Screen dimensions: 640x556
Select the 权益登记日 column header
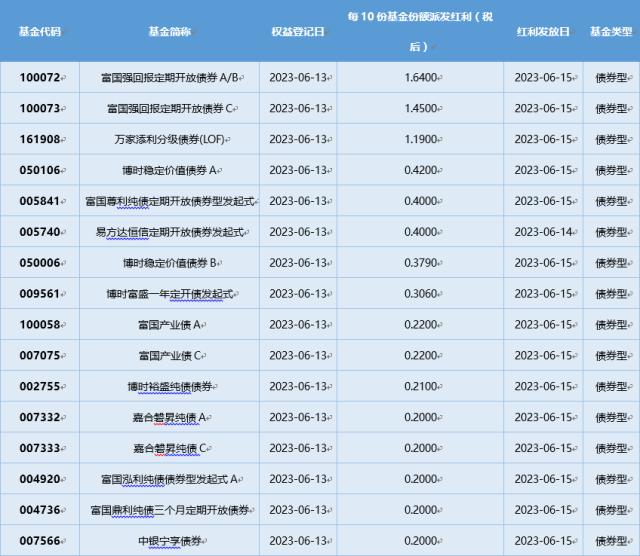coord(297,31)
